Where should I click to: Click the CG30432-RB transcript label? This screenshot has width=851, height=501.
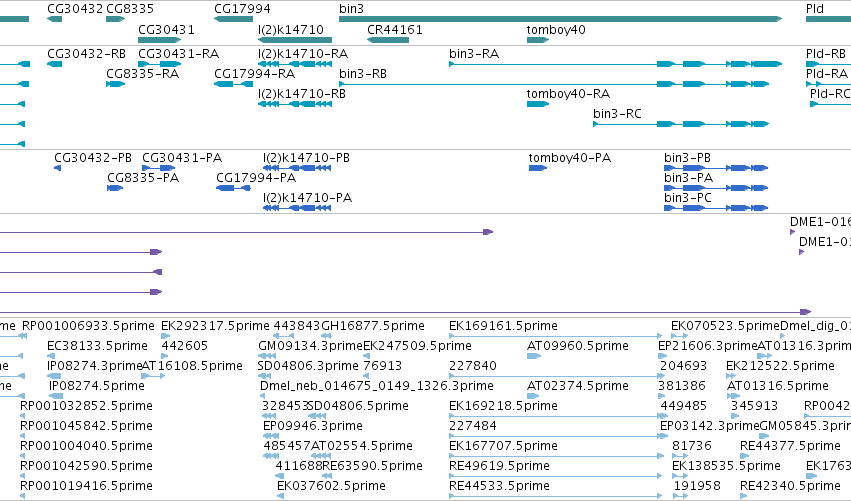click(x=86, y=54)
